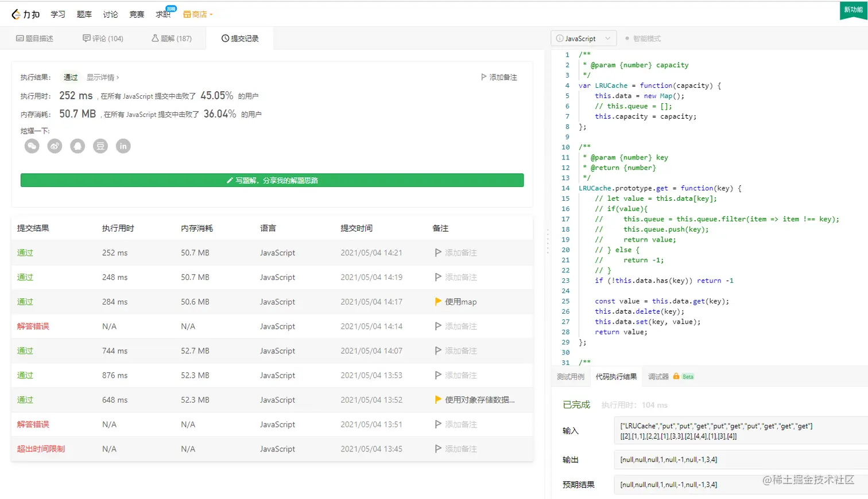Open the 通过 submission with 648 ms

tap(25, 400)
